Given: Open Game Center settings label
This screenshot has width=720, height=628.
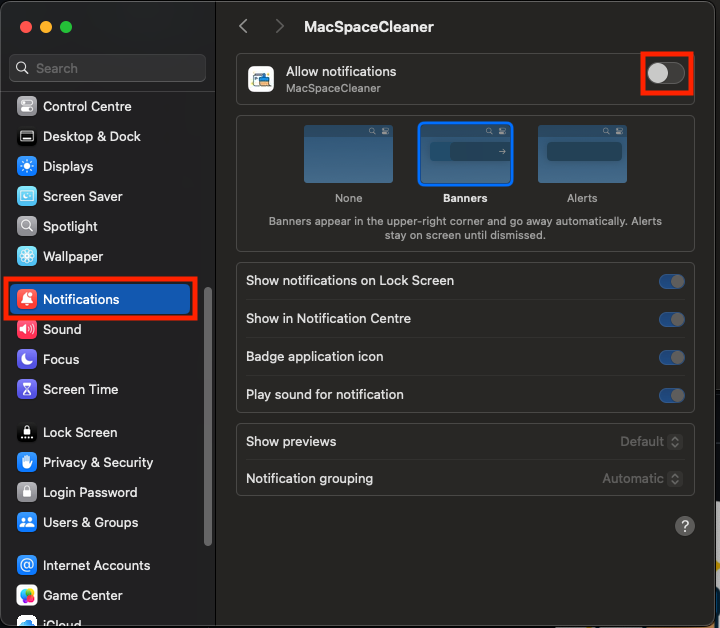Looking at the screenshot, I should click(x=83, y=595).
